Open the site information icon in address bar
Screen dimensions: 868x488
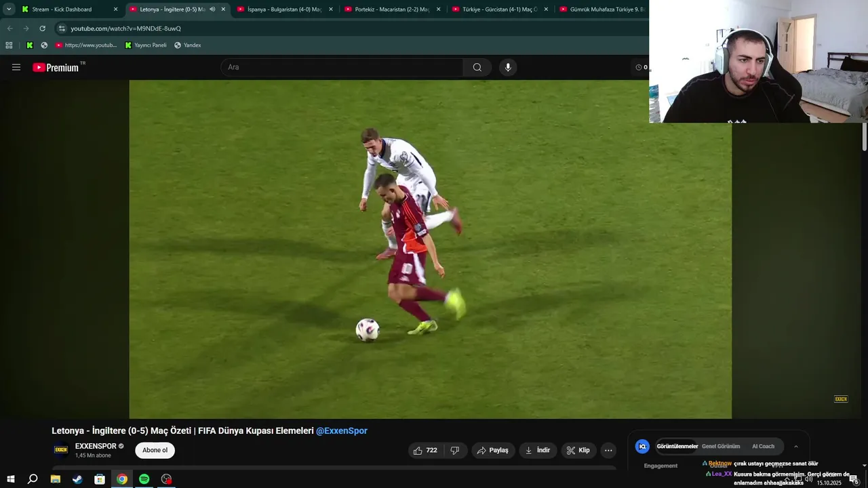coord(62,28)
